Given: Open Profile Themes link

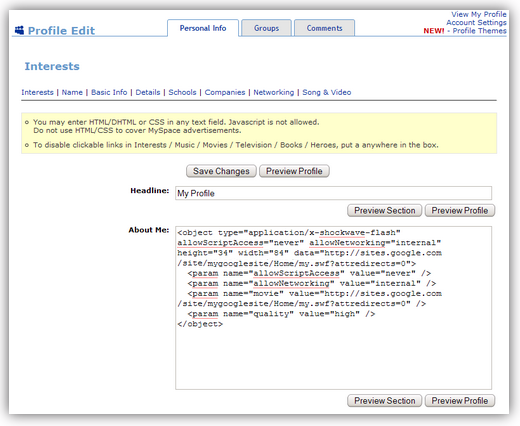Looking at the screenshot, I should (x=479, y=31).
